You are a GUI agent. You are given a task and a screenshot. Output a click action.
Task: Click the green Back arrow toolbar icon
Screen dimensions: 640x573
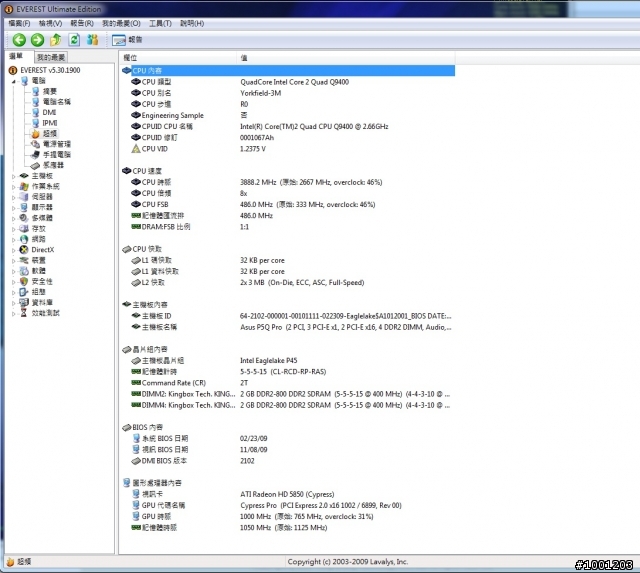[19, 40]
